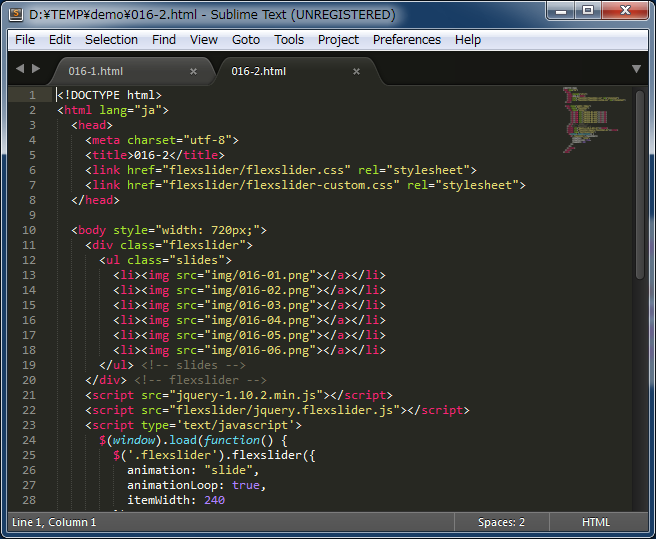Image resolution: width=656 pixels, height=539 pixels.
Task: Close the 016-1.html tab
Action: (x=193, y=72)
